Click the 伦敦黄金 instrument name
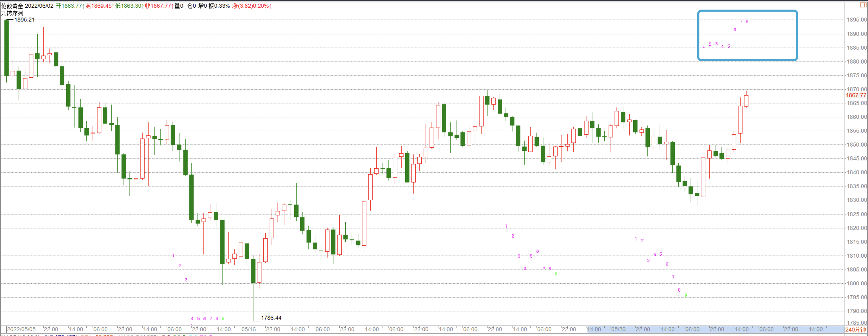 [12, 6]
